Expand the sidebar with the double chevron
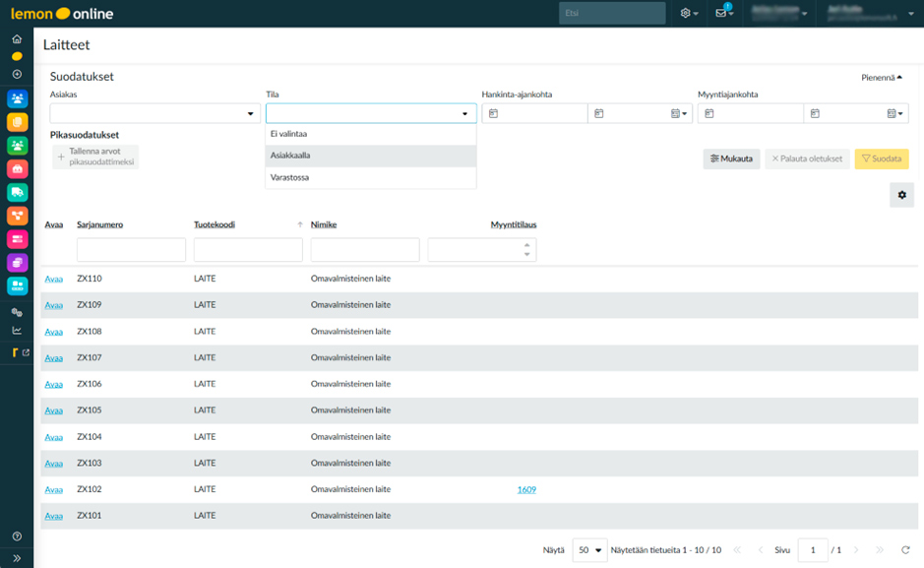The height and width of the screenshot is (568, 924). pyautogui.click(x=17, y=558)
